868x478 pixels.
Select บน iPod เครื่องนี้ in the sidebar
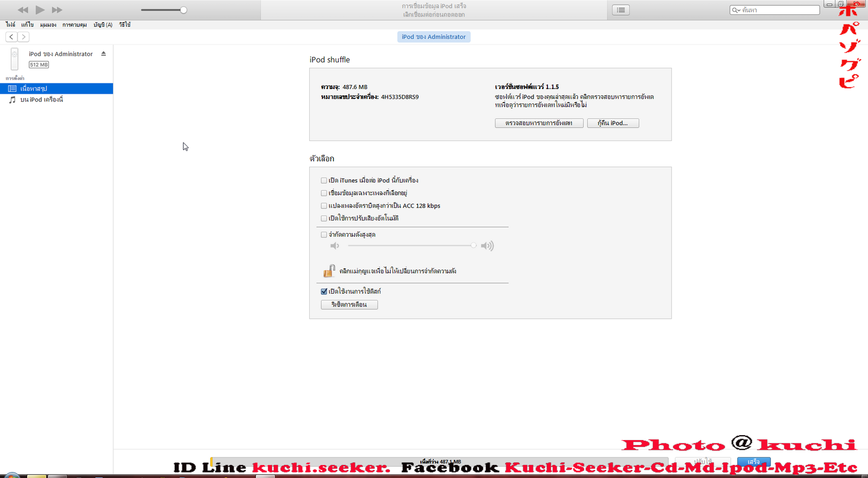[x=56, y=100]
